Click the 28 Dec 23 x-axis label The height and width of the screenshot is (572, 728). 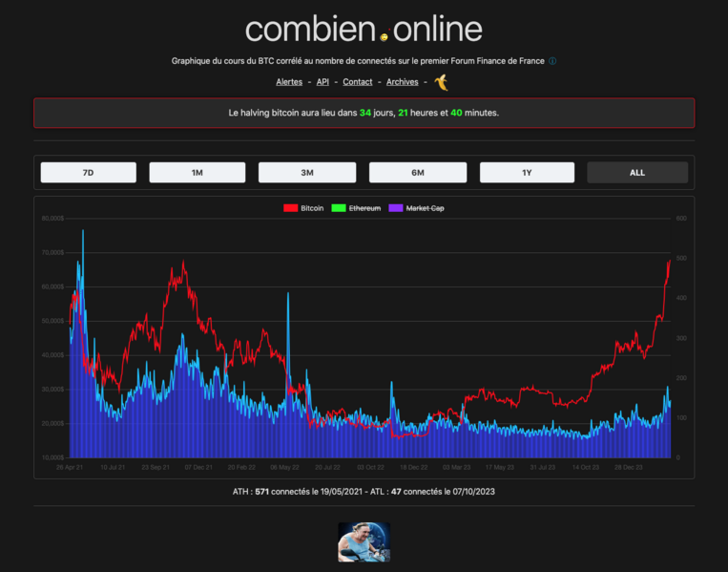coord(629,468)
